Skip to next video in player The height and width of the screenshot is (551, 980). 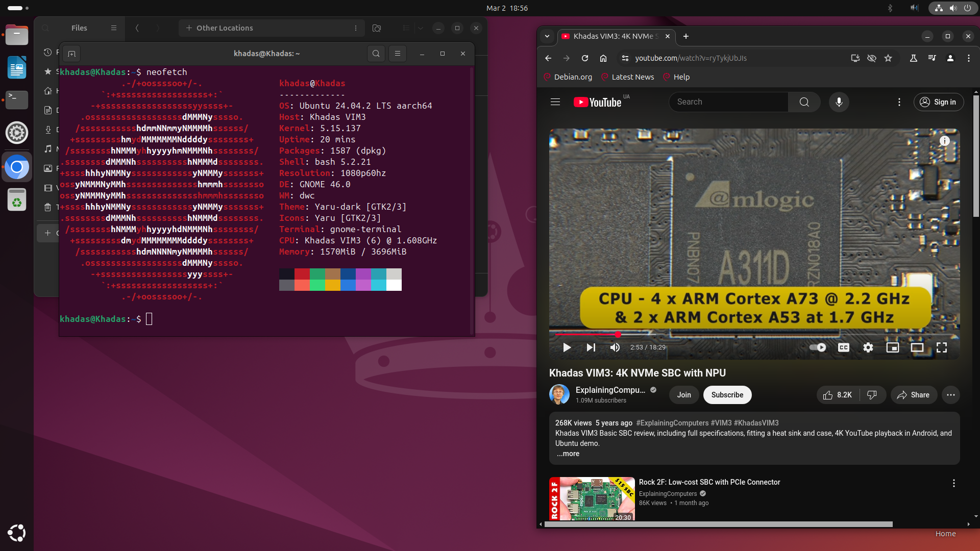click(591, 347)
